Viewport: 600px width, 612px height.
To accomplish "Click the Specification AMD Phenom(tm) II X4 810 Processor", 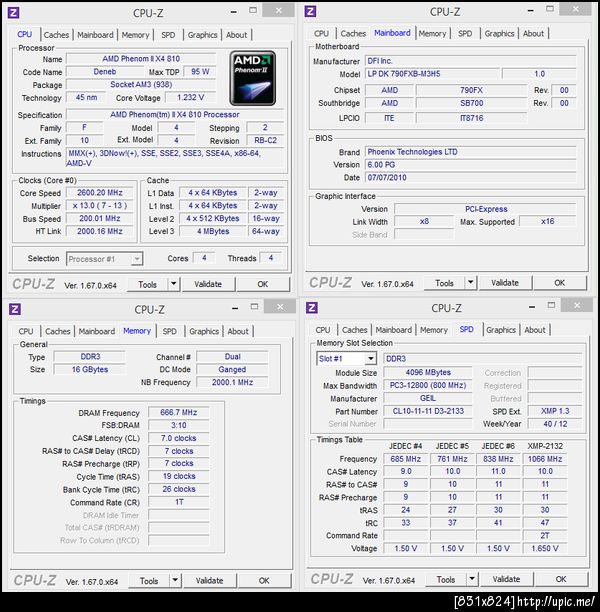I will coord(174,115).
